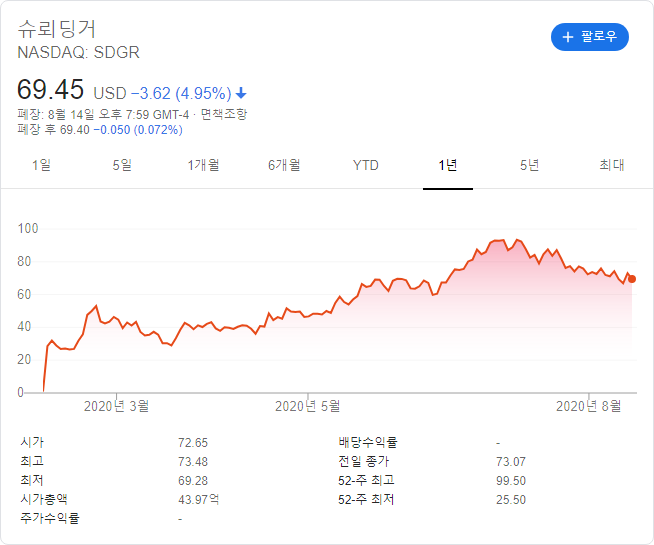Select the 1년 tab
Image resolution: width=654 pixels, height=545 pixels.
click(448, 165)
